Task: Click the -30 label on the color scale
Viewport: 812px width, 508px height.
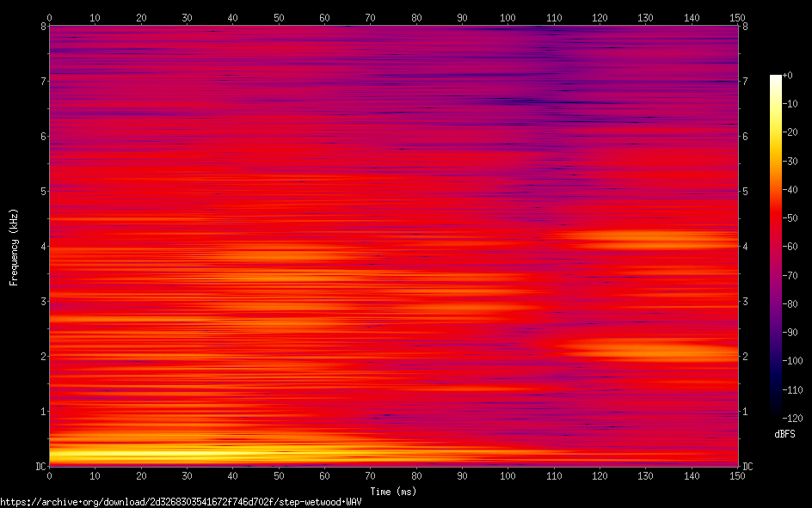Action: [x=797, y=162]
